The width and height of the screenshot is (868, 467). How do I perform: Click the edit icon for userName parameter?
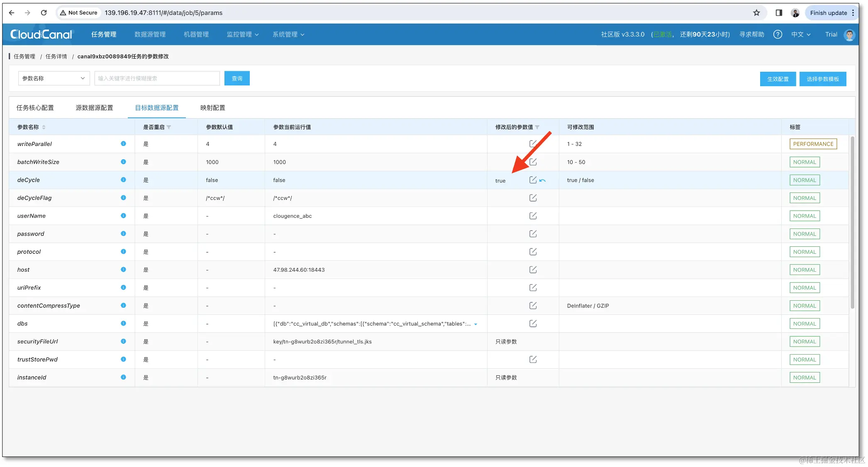click(533, 216)
